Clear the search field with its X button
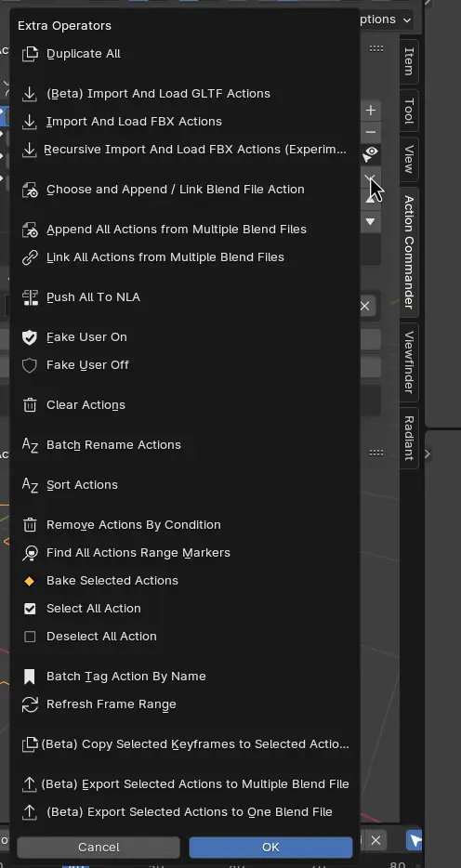The height and width of the screenshot is (868, 461). click(365, 306)
